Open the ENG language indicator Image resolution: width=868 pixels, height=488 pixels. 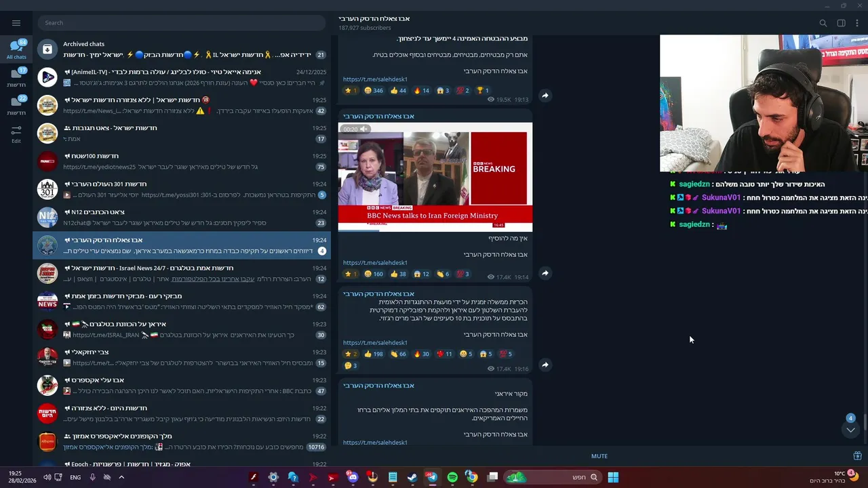[75, 477]
